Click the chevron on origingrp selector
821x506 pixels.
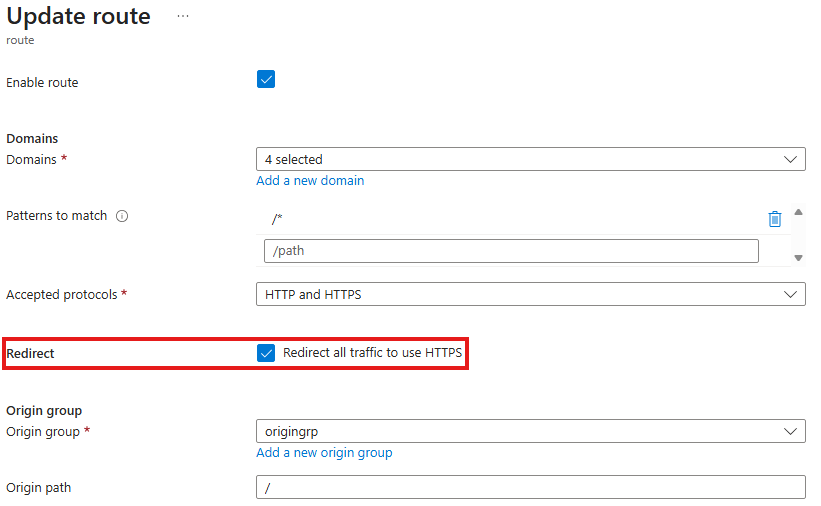(790, 431)
